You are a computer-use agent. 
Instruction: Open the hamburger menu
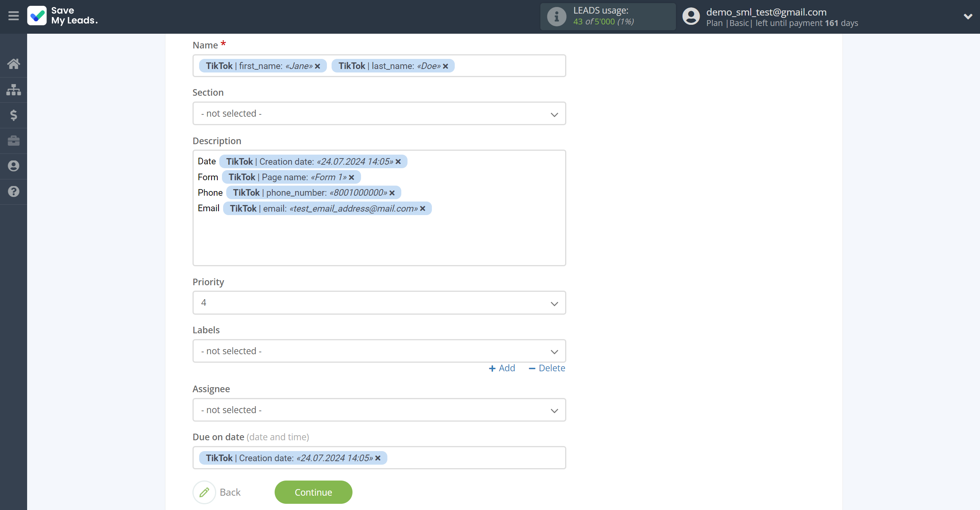coord(14,16)
